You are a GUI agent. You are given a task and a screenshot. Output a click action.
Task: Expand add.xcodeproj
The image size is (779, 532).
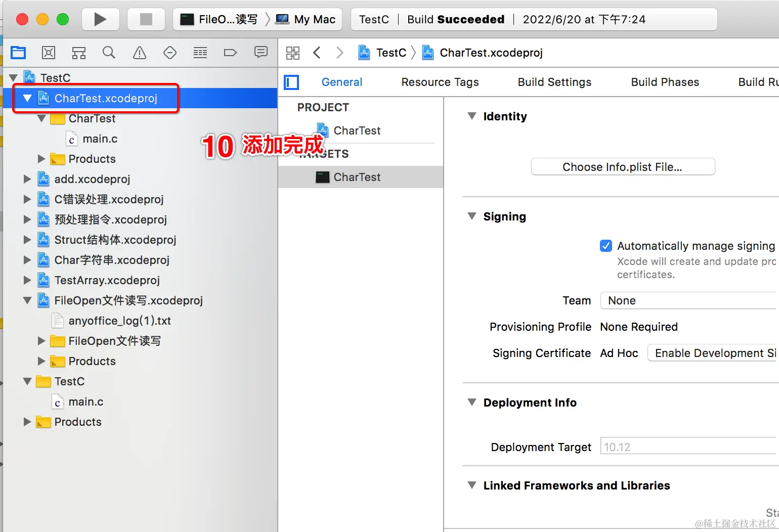coord(27,179)
